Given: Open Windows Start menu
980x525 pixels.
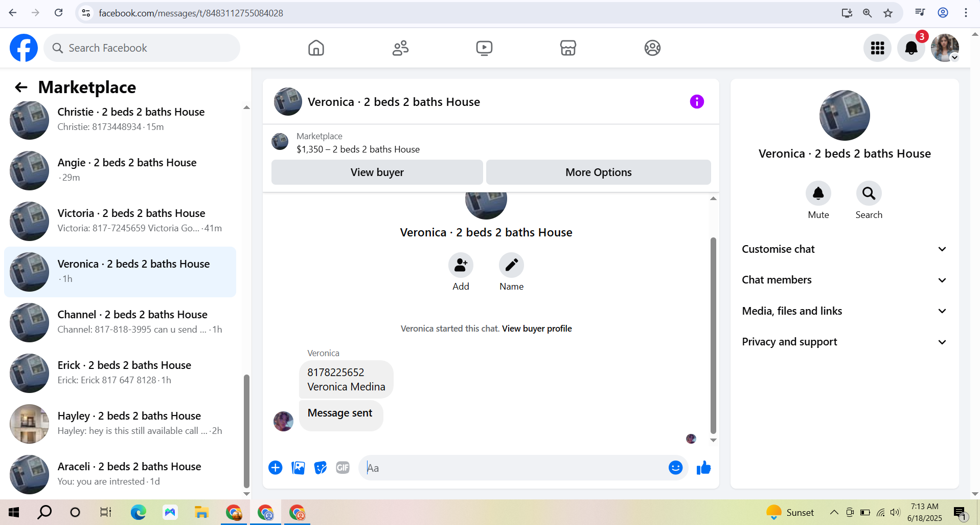Looking at the screenshot, I should tap(14, 512).
